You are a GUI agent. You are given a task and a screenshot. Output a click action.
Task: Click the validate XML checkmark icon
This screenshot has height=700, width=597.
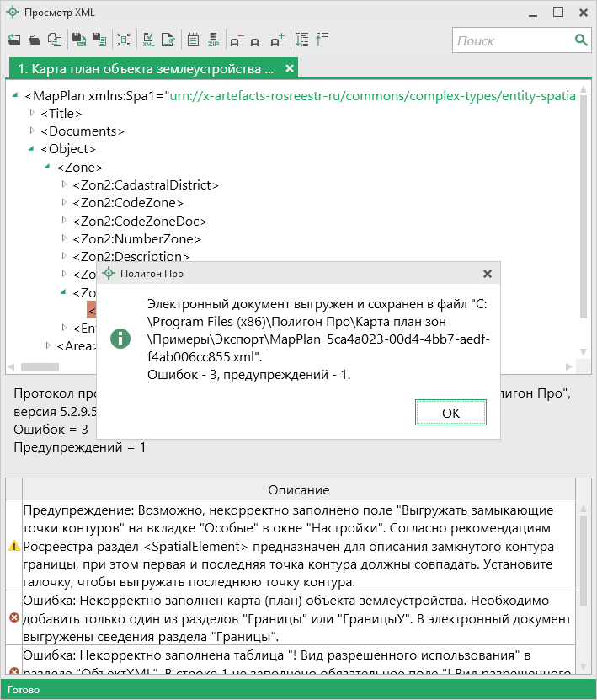pos(148,40)
